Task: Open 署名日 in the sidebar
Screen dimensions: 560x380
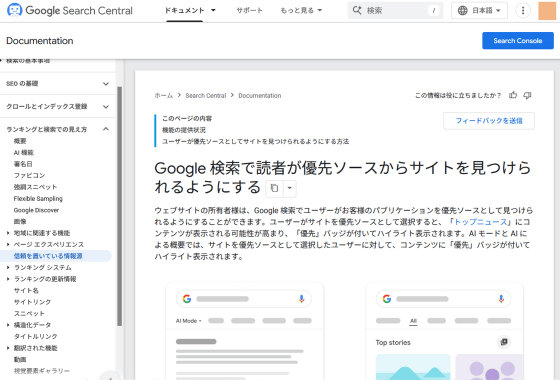Action: tap(23, 164)
